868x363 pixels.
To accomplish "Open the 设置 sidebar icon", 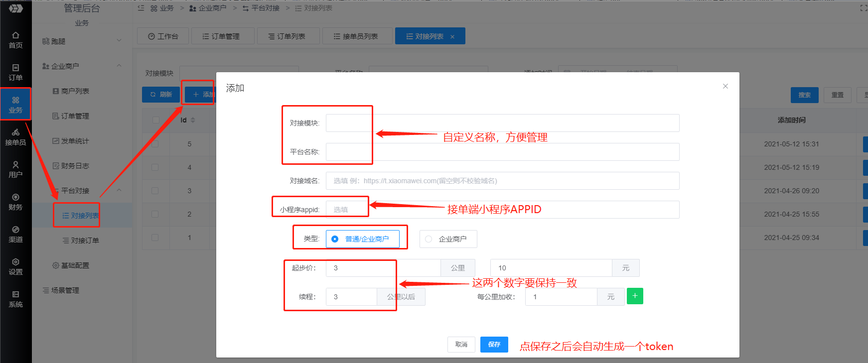I will click(x=15, y=267).
